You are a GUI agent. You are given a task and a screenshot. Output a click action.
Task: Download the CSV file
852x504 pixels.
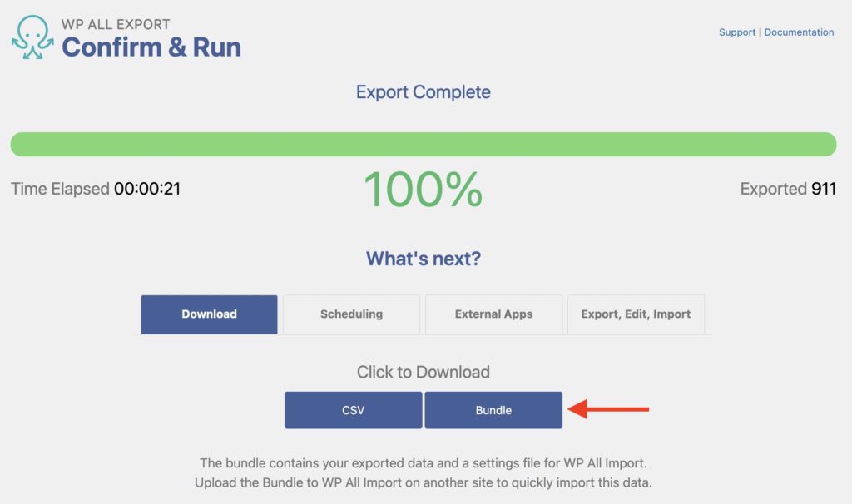pos(353,409)
